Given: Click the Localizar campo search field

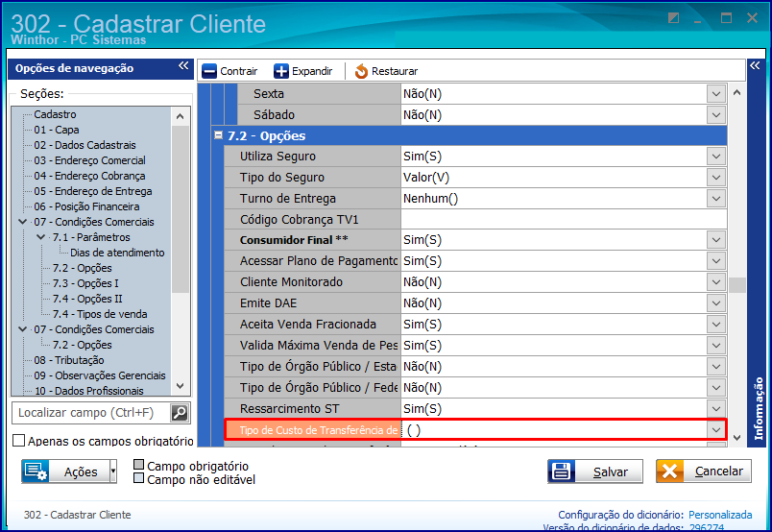Looking at the screenshot, I should (x=91, y=413).
